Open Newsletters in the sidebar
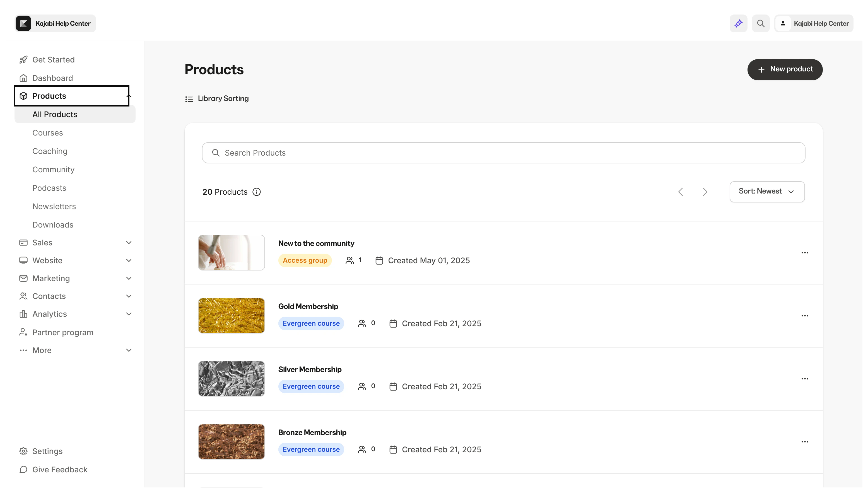The image size is (868, 493). click(x=54, y=206)
